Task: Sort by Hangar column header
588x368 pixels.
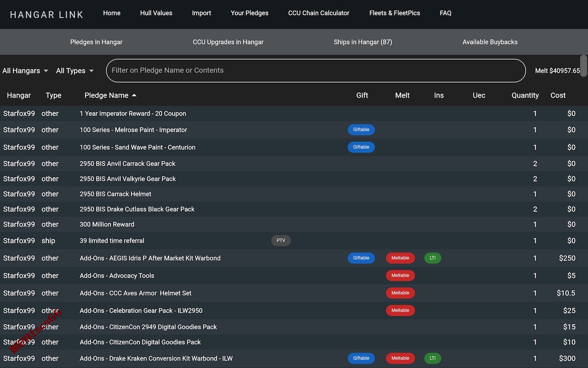Action: [19, 95]
